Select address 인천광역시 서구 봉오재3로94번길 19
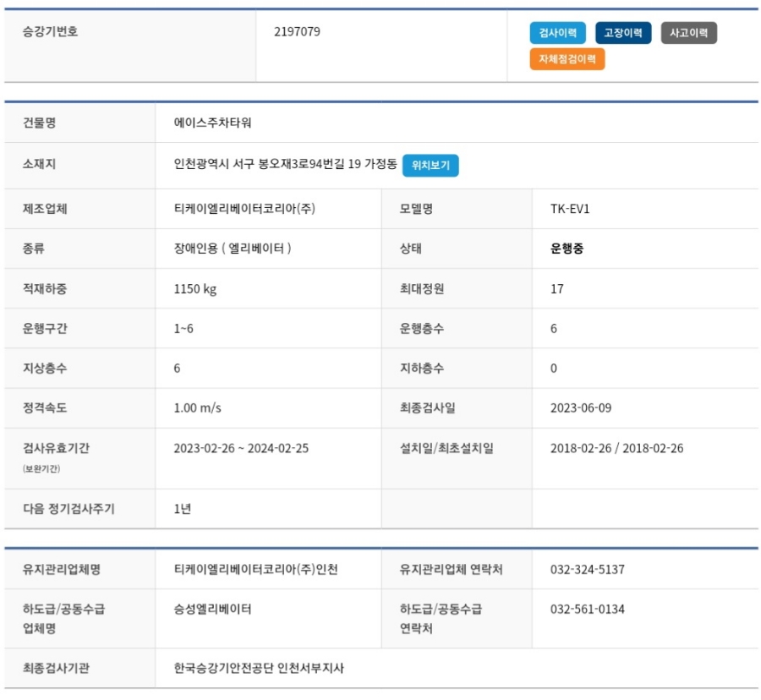The width and height of the screenshot is (761, 700). tap(267, 164)
